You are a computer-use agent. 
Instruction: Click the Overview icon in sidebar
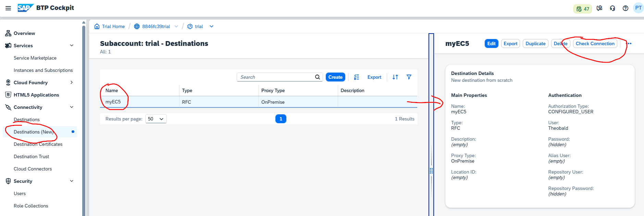8,33
